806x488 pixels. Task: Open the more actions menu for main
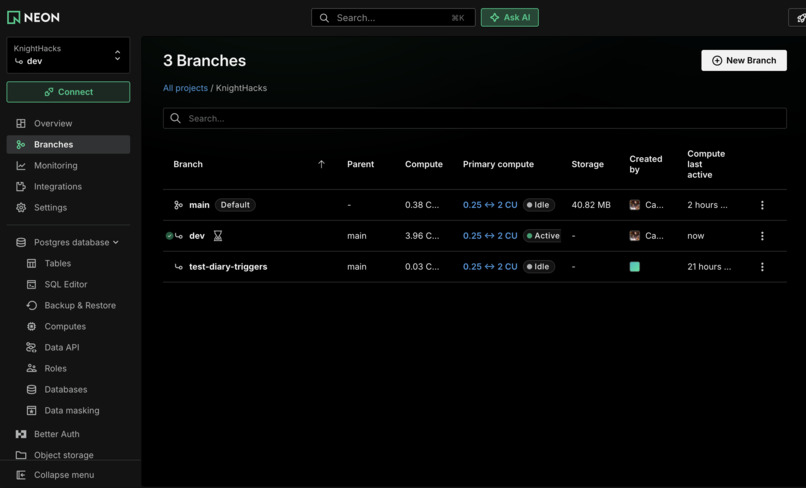pos(762,205)
